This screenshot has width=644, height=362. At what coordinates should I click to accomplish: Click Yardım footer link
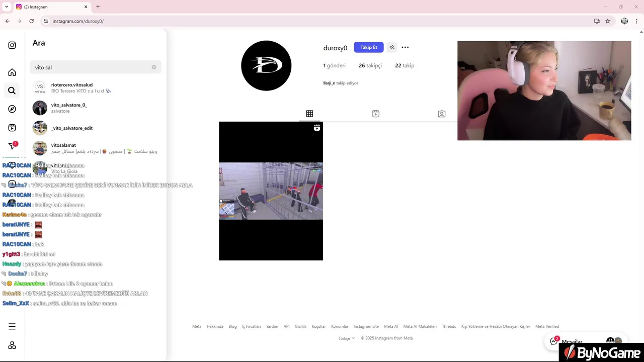pos(272,326)
